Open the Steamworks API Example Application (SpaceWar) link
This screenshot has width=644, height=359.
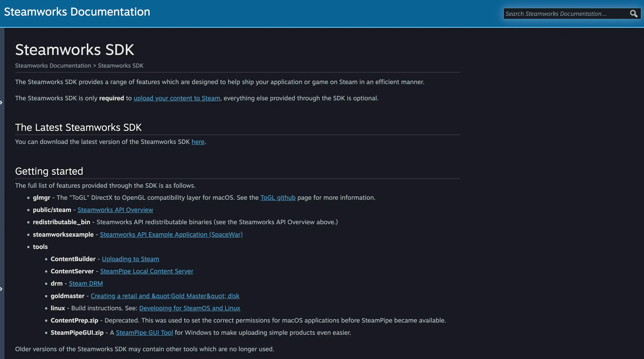coord(171,234)
